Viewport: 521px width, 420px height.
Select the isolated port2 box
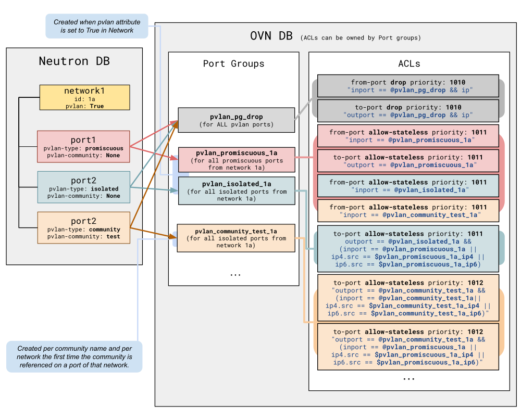(x=84, y=187)
